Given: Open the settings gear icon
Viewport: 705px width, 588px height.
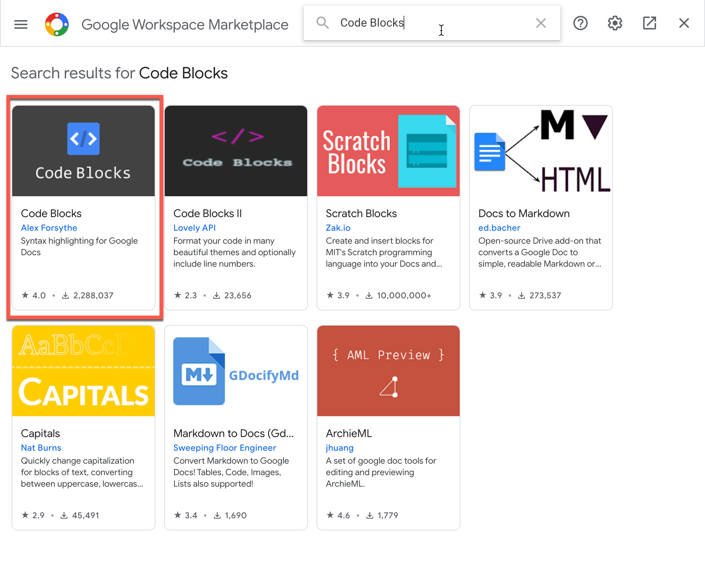Looking at the screenshot, I should pyautogui.click(x=615, y=23).
